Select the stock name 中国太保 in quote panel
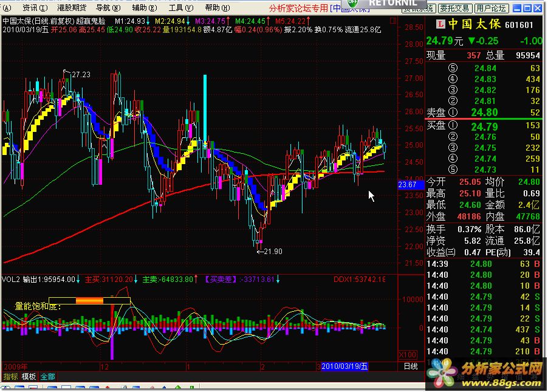The image size is (548, 392). click(474, 24)
